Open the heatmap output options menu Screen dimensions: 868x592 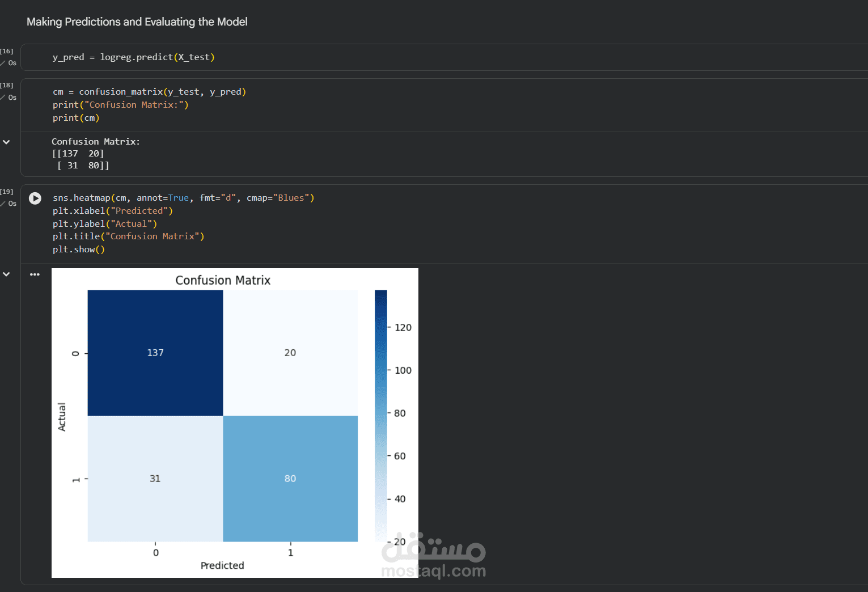pos(35,274)
